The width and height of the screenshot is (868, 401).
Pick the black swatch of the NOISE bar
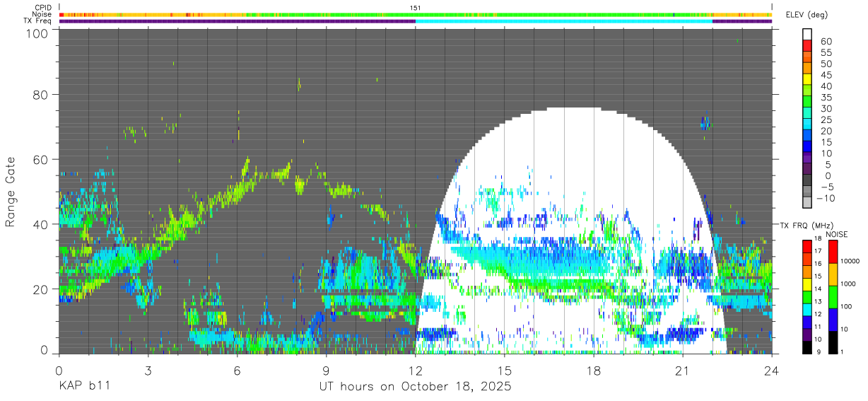point(832,342)
